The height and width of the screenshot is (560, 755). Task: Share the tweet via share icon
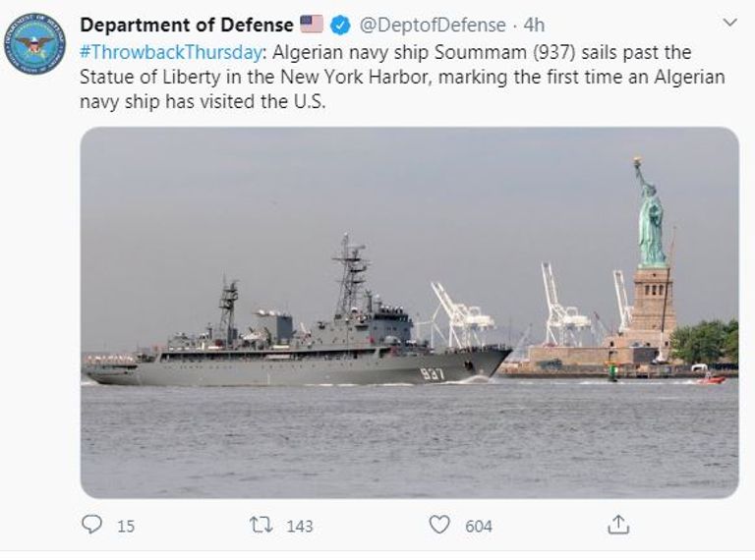coord(618,525)
